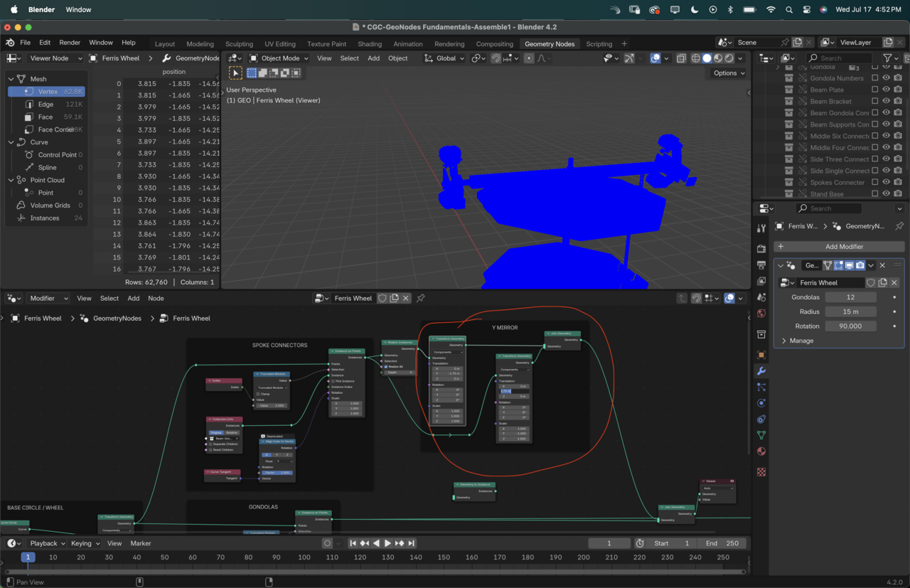The width and height of the screenshot is (910, 588).
Task: Click the Tweak select tool arrow icon
Action: coord(236,73)
